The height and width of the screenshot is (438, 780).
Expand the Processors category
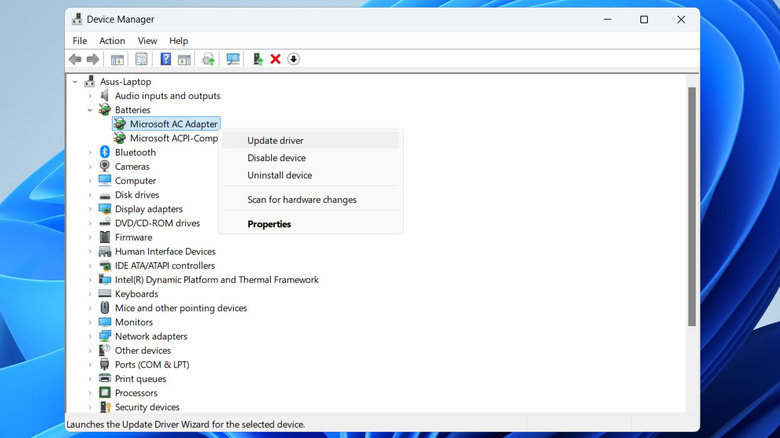click(x=90, y=393)
